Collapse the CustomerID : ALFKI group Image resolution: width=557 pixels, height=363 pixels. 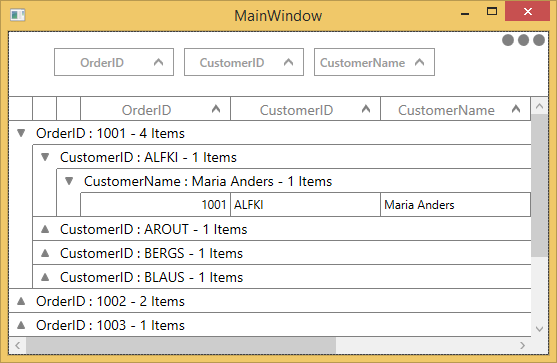point(45,157)
